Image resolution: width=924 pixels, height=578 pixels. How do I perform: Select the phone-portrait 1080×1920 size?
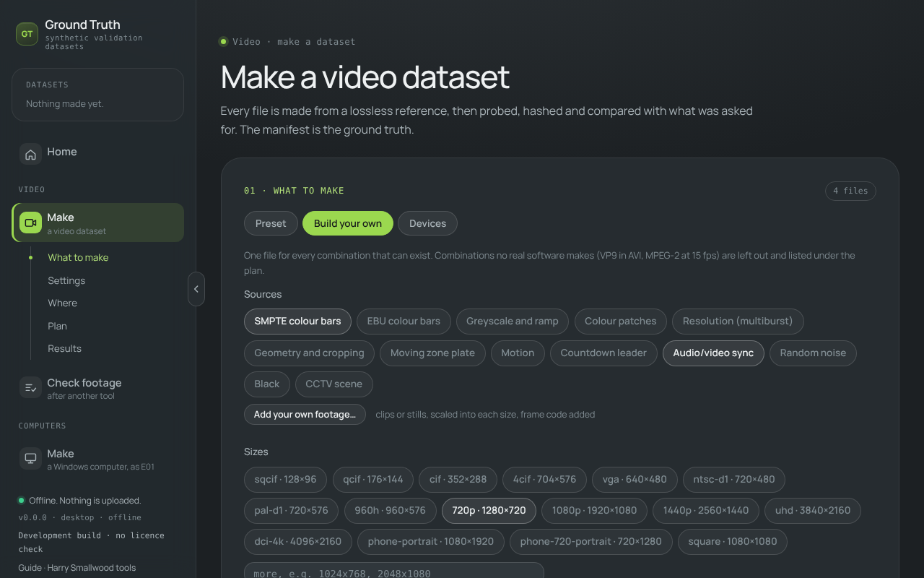(431, 542)
